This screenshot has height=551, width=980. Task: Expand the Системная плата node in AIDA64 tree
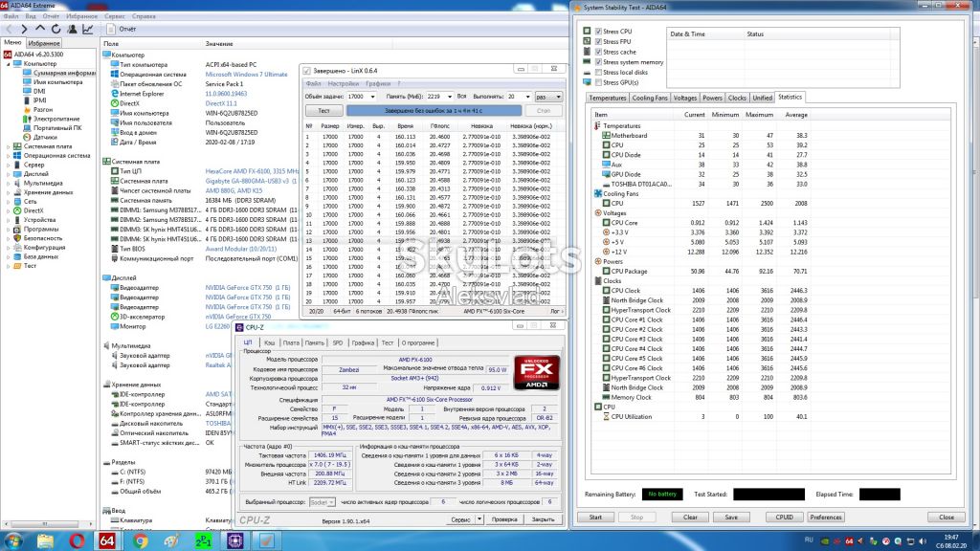pos(8,146)
